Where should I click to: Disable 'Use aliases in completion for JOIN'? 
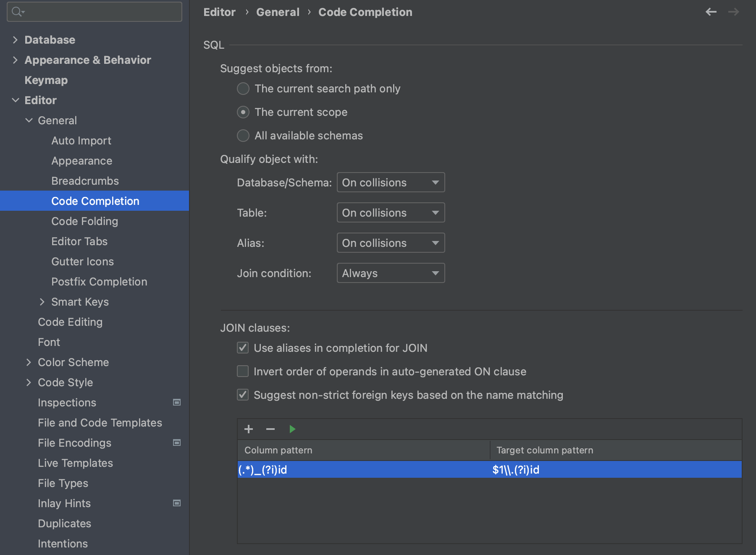243,348
